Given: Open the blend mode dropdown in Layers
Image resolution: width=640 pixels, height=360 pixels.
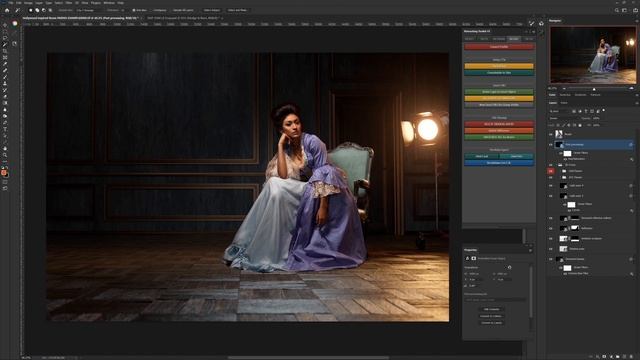Looking at the screenshot, I should (x=563, y=118).
